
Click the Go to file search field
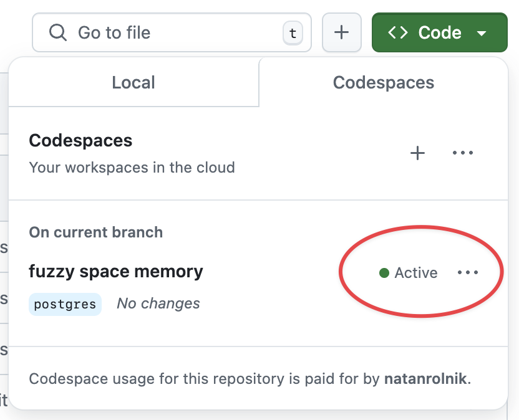click(156, 32)
